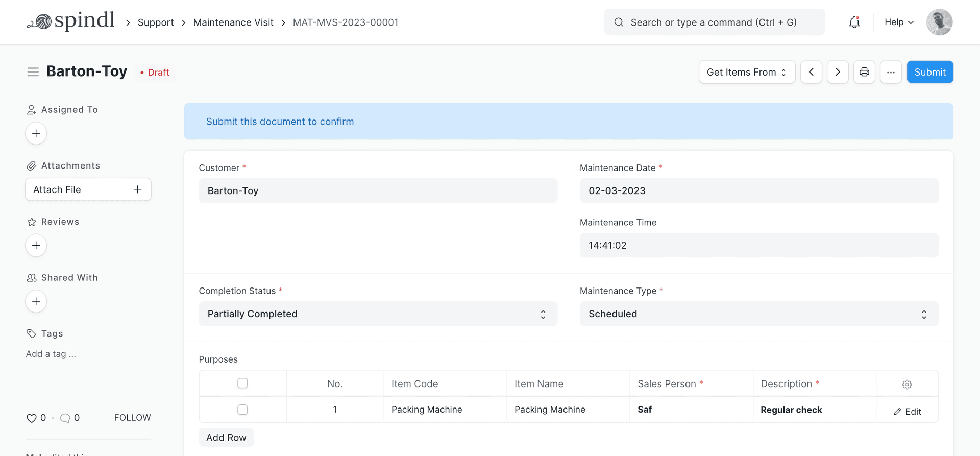Add an assignee under Assigned To
This screenshot has height=456, width=980.
click(36, 133)
